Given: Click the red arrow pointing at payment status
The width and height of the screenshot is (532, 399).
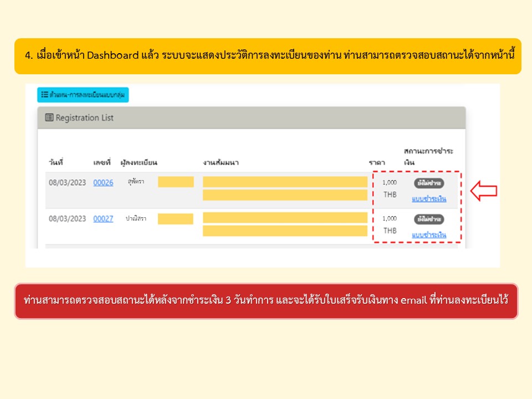Looking at the screenshot, I should 483,191.
